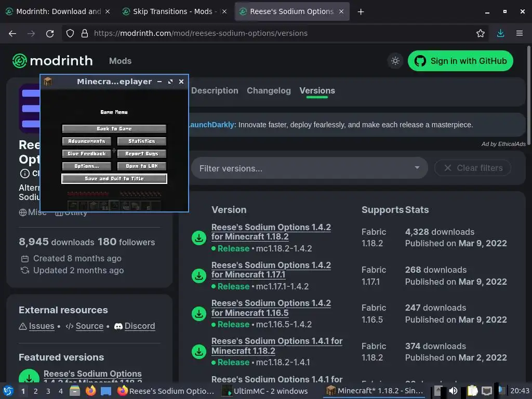Switch to the UltimMC taskbar window entry
The height and width of the screenshot is (399, 532).
pos(264,391)
